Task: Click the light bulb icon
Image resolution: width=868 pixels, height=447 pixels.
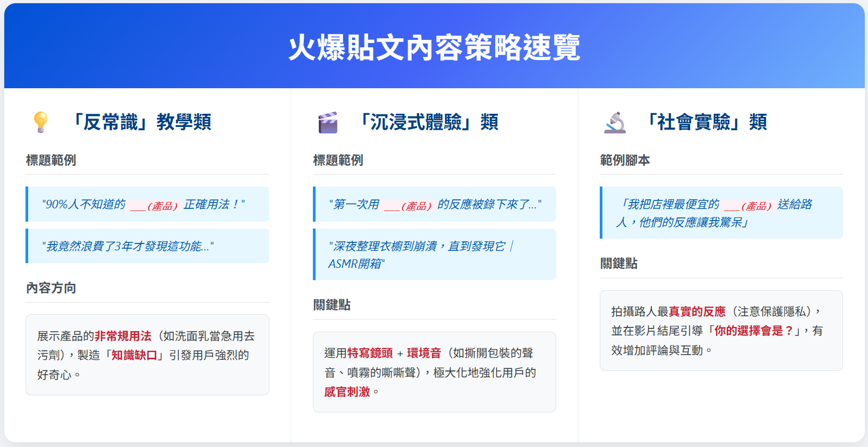Action: 40,122
